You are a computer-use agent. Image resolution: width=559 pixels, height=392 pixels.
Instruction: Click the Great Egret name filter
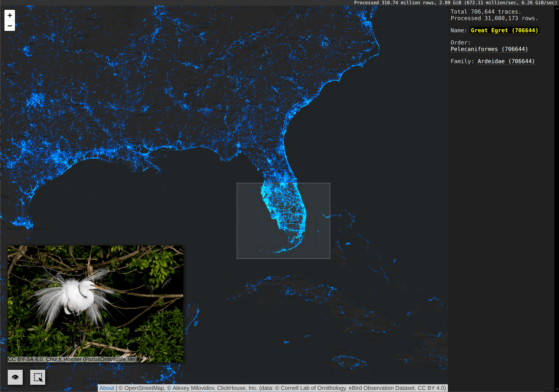click(504, 30)
